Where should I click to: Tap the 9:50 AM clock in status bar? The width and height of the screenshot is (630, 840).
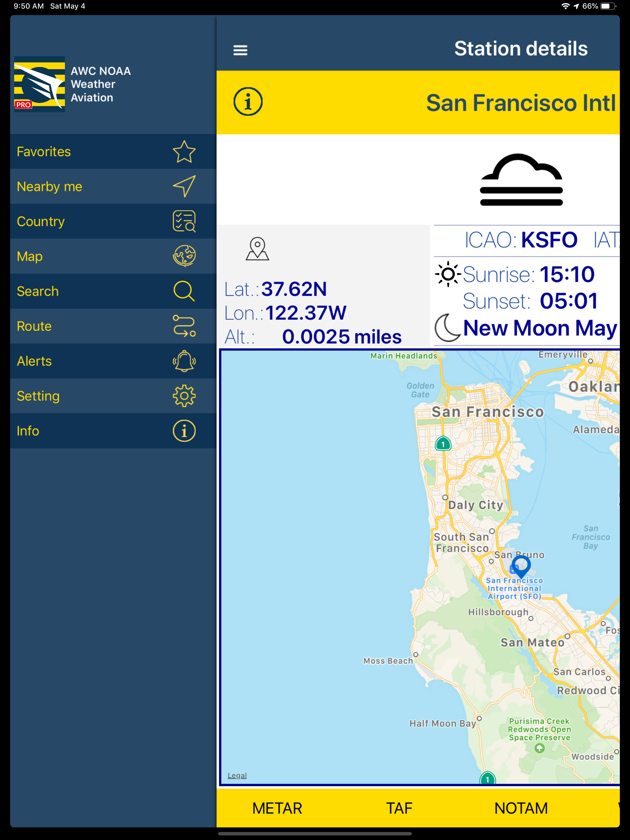(29, 6)
